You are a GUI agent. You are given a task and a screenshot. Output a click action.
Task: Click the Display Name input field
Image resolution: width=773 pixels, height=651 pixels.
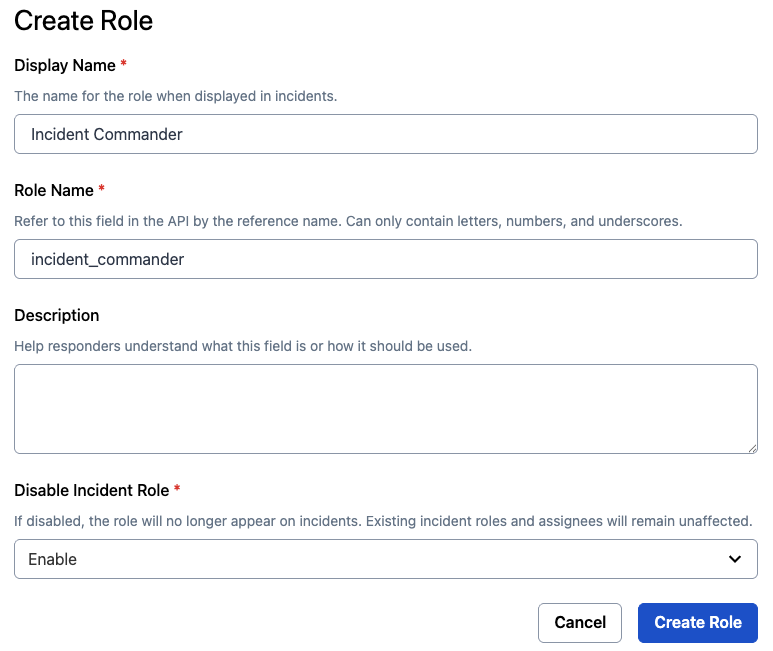(385, 134)
